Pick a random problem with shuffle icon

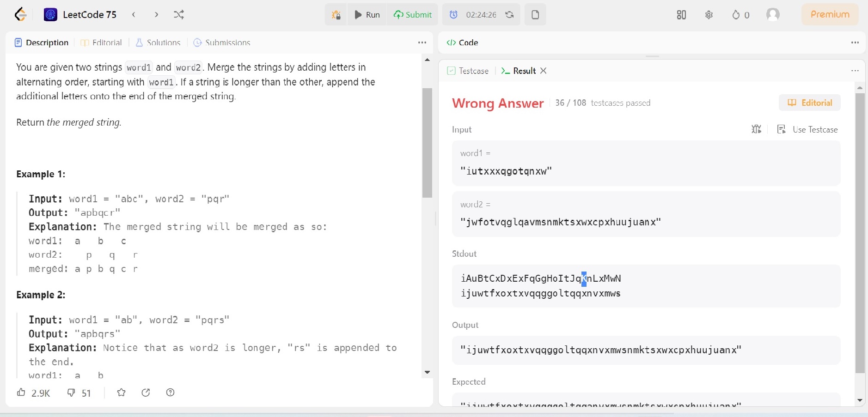point(179,15)
